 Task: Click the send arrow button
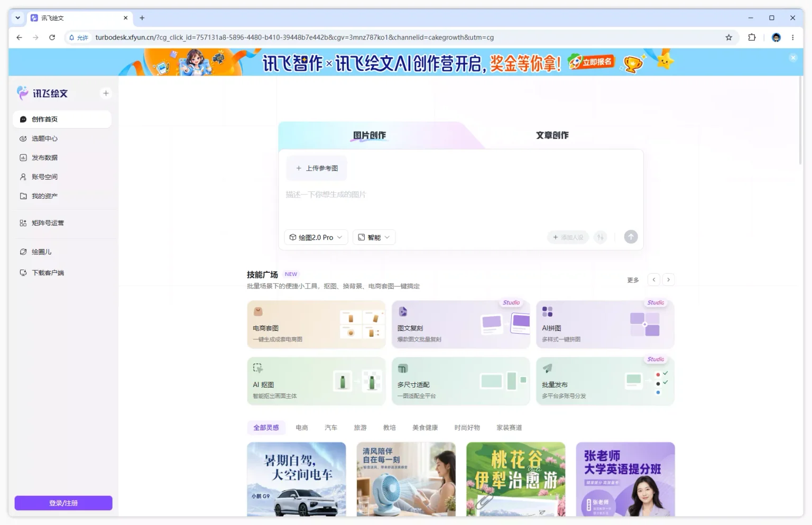pos(631,237)
